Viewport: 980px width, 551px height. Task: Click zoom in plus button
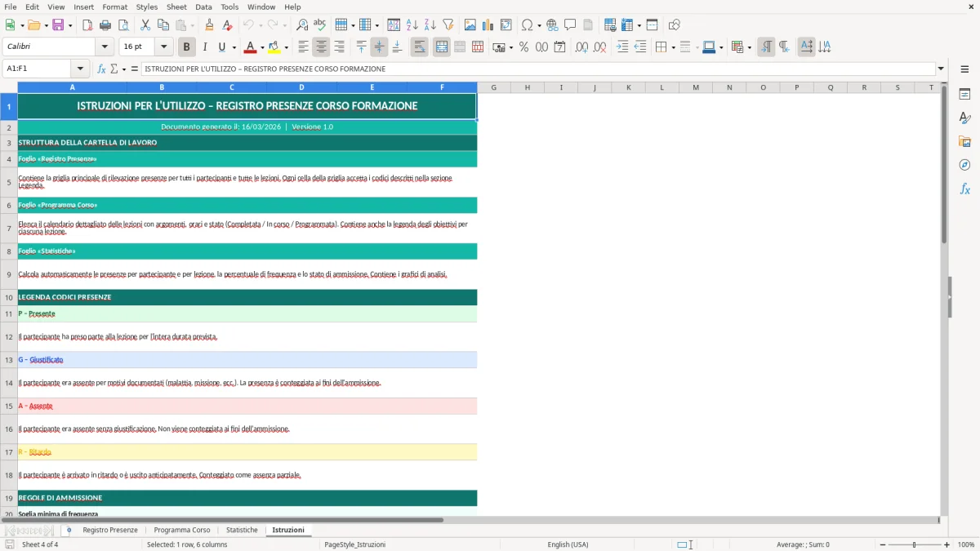pos(947,544)
